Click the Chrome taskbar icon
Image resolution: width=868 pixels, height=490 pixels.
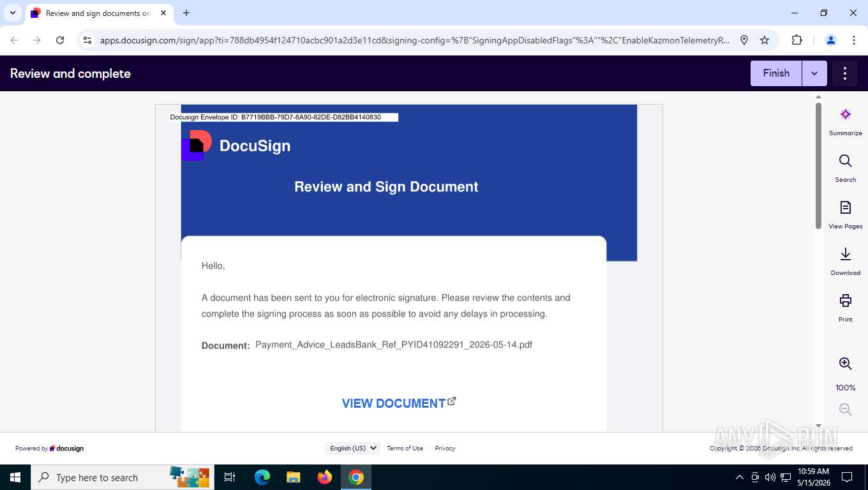tap(356, 477)
